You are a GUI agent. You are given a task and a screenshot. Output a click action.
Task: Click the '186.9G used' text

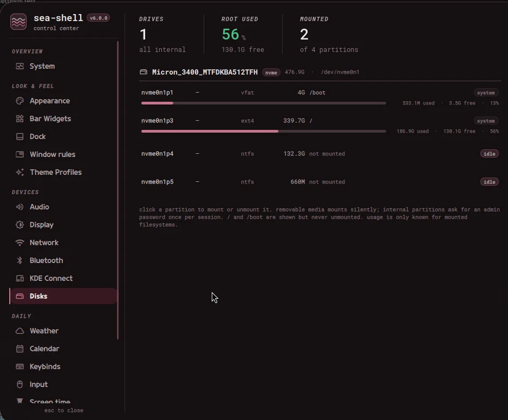coord(413,131)
